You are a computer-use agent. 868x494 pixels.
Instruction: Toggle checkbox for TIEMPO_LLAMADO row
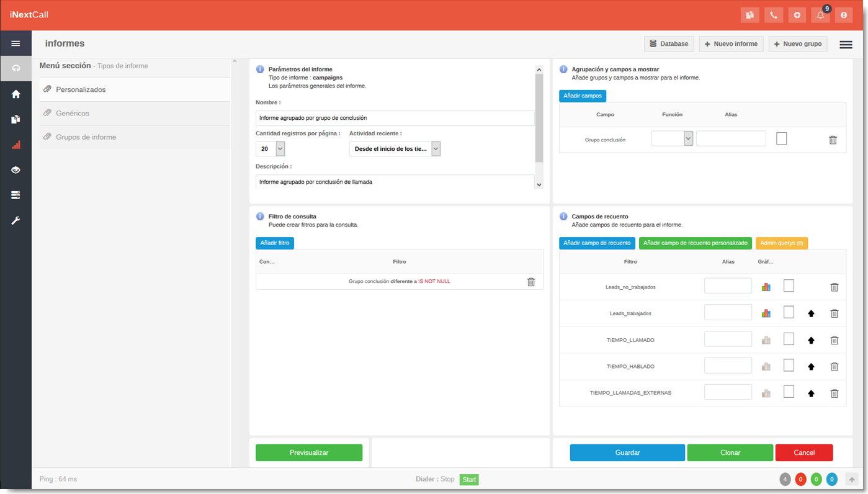789,339
